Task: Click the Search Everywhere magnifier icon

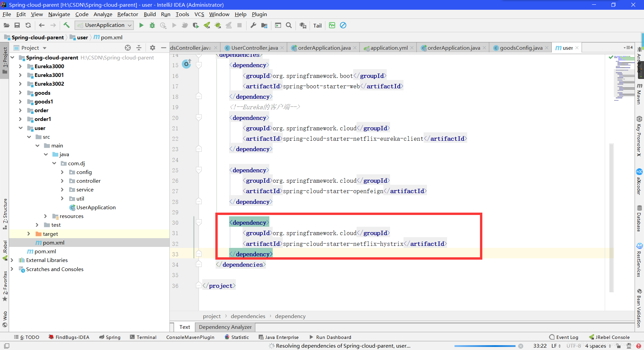Action: click(289, 25)
